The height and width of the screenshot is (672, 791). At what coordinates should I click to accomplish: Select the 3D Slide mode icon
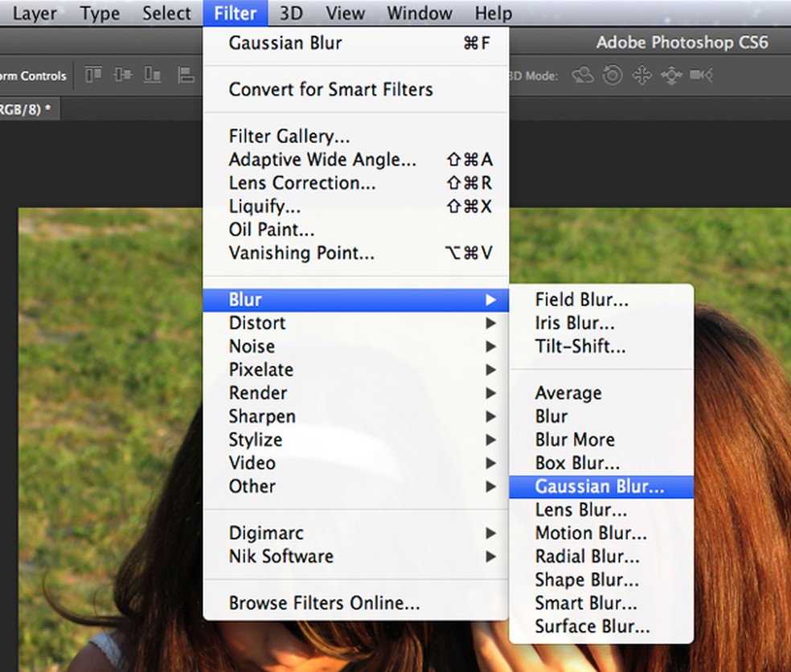tap(671, 76)
